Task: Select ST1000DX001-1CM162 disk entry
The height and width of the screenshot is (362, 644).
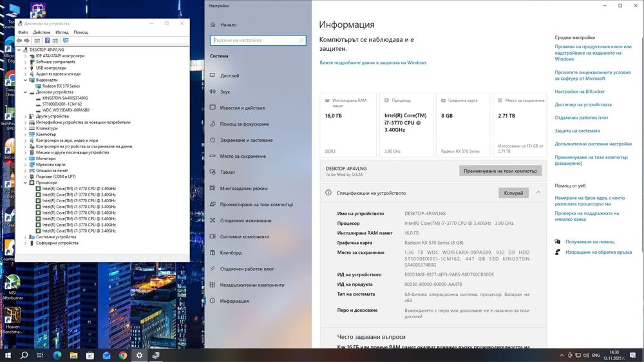Action: click(x=62, y=104)
